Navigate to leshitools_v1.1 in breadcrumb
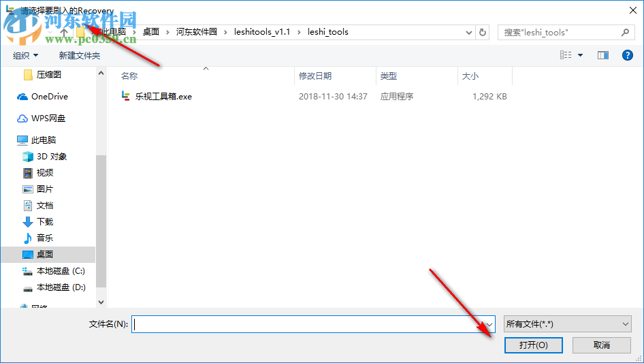Image resolution: width=644 pixels, height=363 pixels. click(x=262, y=32)
